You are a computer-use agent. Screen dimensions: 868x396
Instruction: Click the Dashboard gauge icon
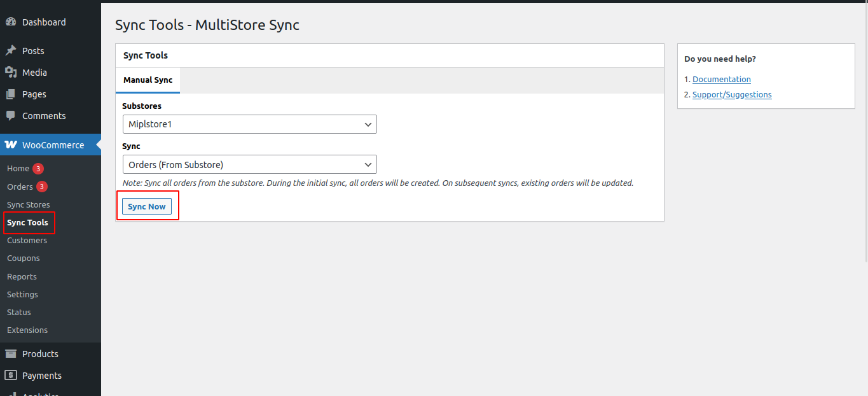click(11, 22)
